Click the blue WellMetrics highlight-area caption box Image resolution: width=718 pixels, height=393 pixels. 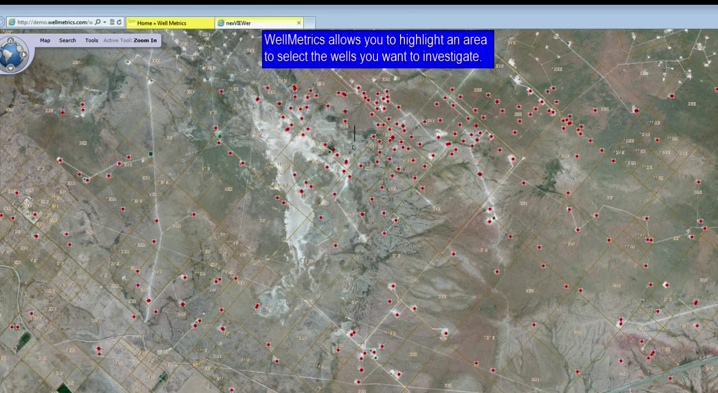click(378, 49)
